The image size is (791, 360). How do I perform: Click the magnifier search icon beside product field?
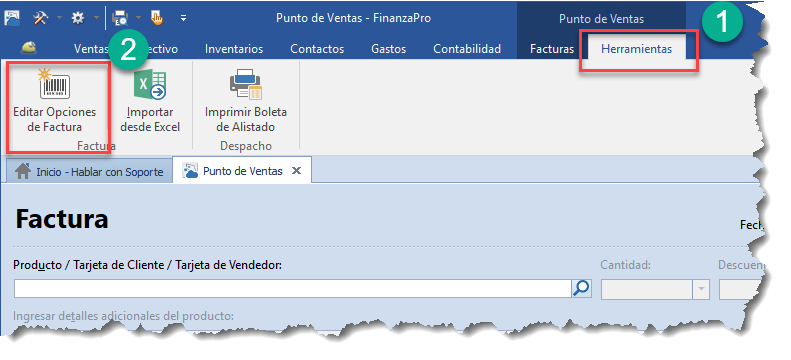point(581,288)
